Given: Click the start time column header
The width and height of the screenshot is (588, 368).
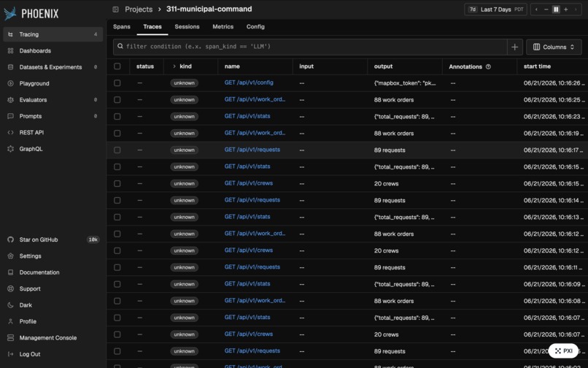Looking at the screenshot, I should tap(537, 66).
